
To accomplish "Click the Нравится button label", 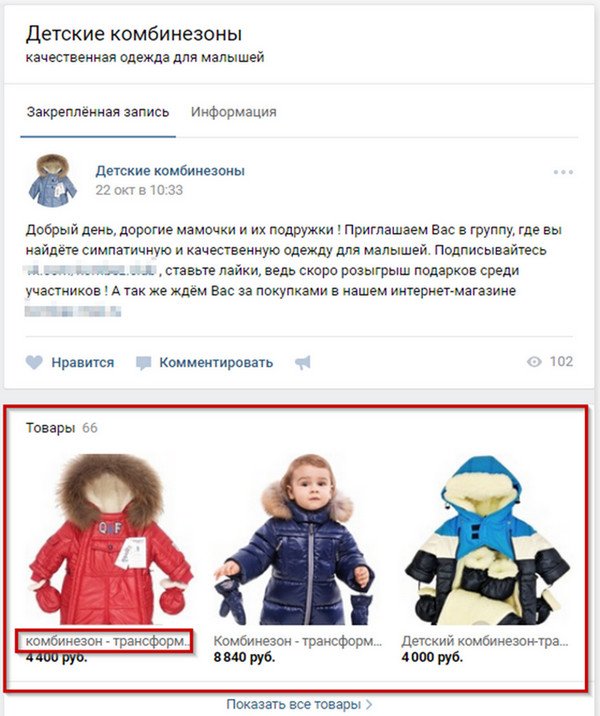I will [x=83, y=363].
